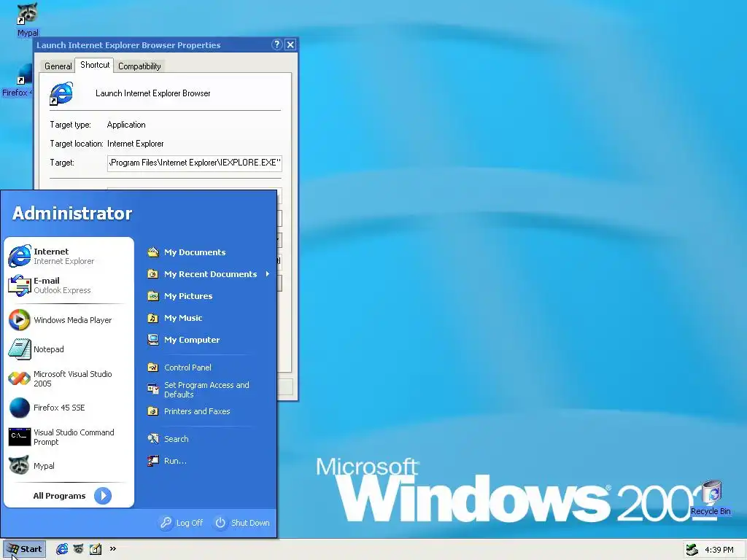Screen dimensions: 747x560
Task: Open Search from Start menu
Action: click(x=168, y=439)
